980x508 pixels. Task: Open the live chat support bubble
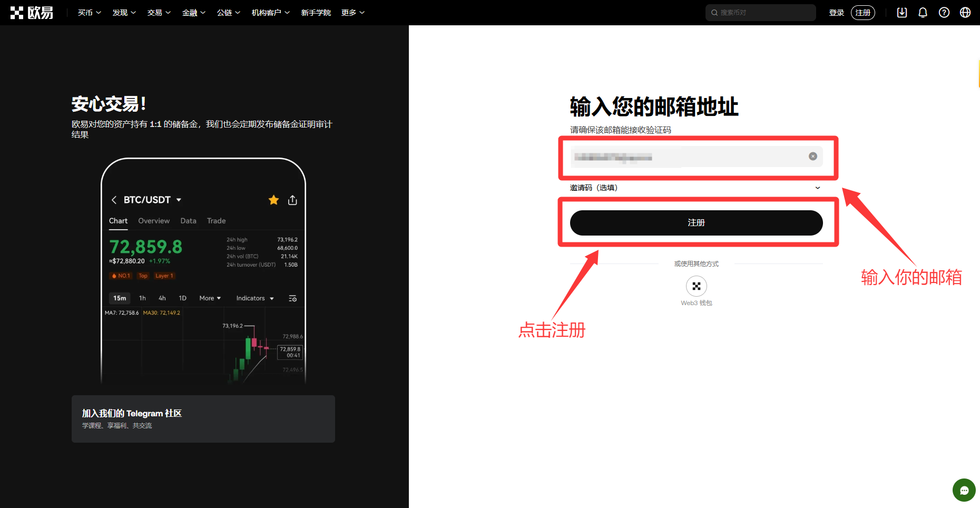coord(964,490)
